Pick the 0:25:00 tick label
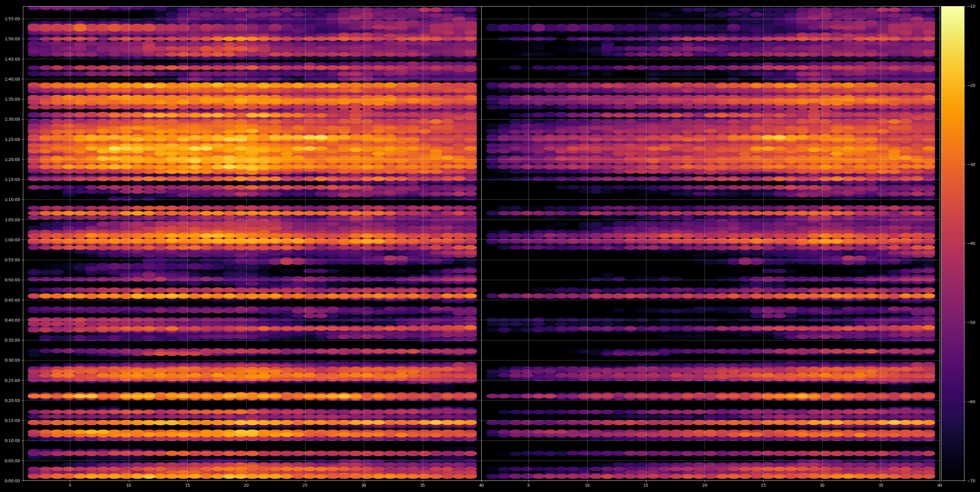The height and width of the screenshot is (492, 980). tap(13, 380)
